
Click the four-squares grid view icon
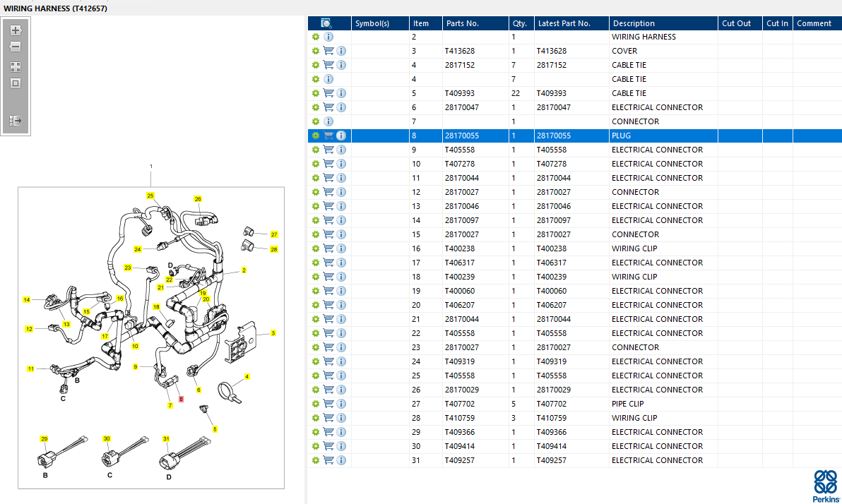(x=16, y=67)
